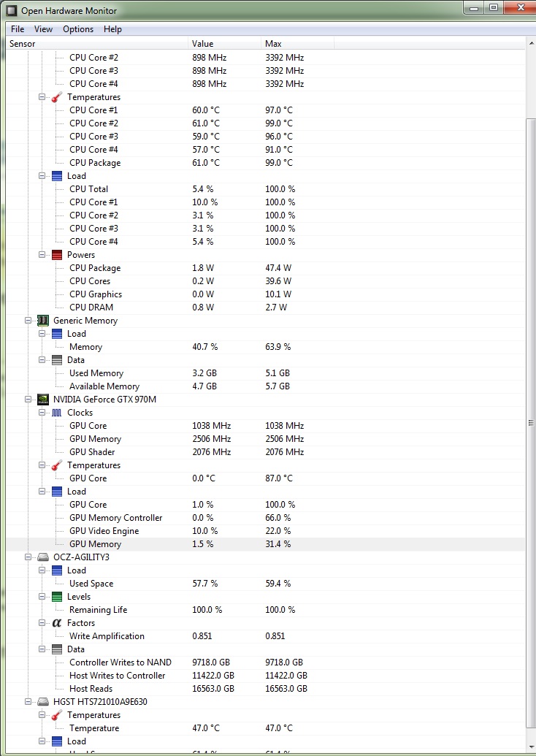Viewport: 536px width, 756px height.
Task: Click the vertical scrollbar thumb
Action: [x=531, y=422]
